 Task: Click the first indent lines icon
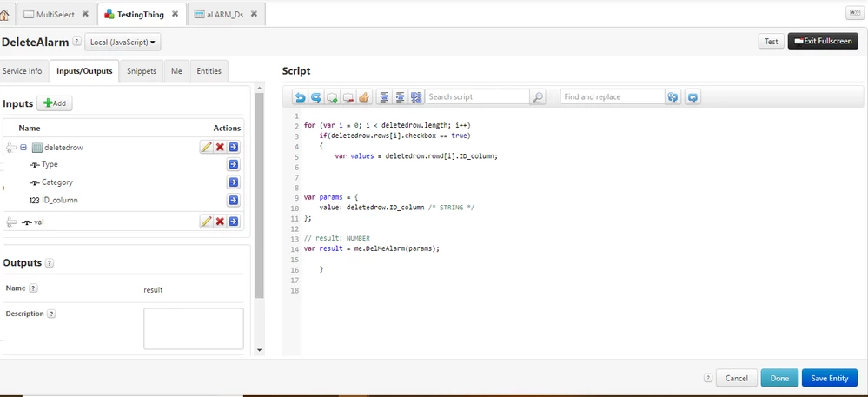pos(384,97)
